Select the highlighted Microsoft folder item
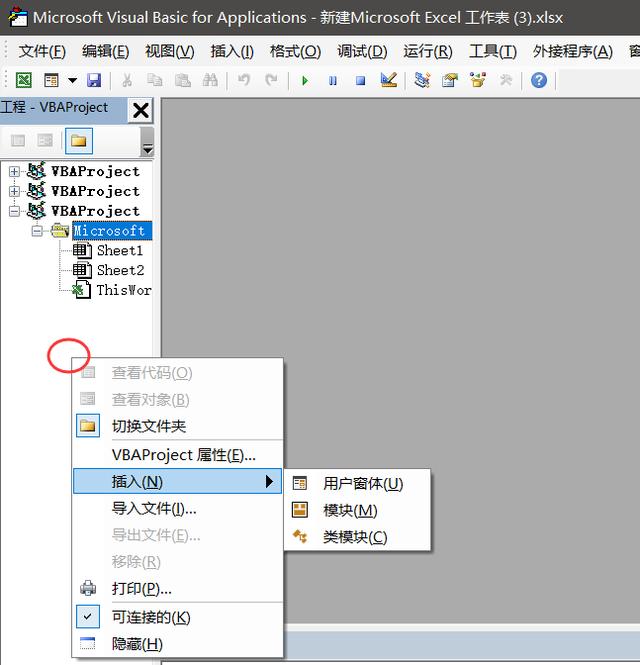Image resolution: width=640 pixels, height=665 pixels. [112, 231]
